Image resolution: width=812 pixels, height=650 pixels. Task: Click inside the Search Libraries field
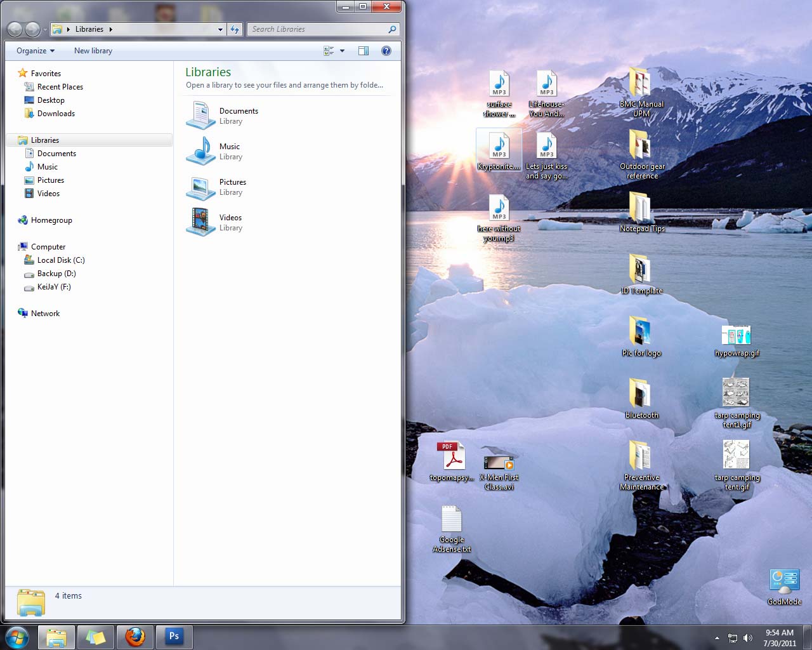coord(317,29)
